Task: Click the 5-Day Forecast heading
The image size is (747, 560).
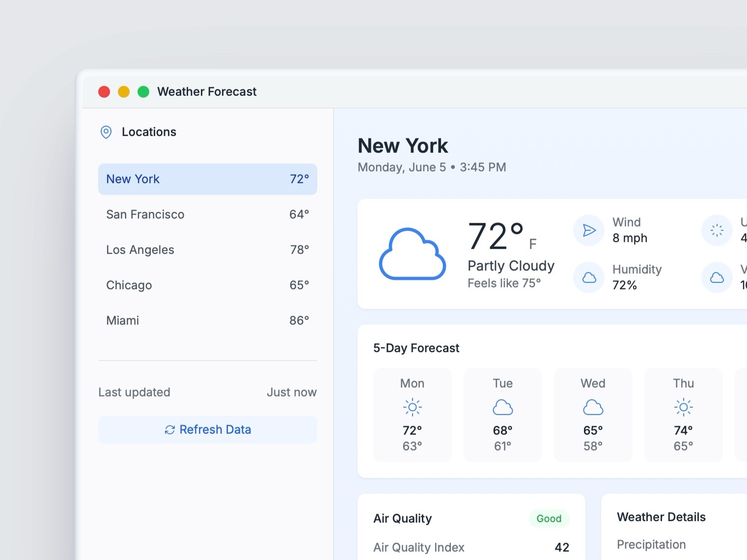Action: point(416,348)
